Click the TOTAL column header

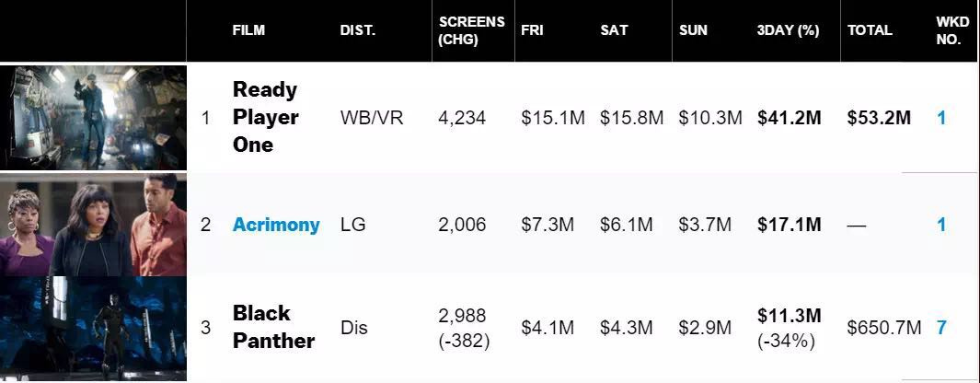[870, 30]
